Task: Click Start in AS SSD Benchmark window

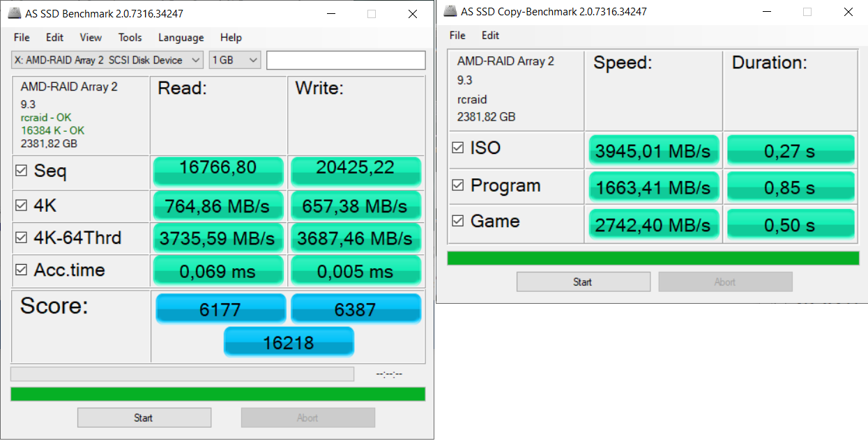Action: pos(144,418)
